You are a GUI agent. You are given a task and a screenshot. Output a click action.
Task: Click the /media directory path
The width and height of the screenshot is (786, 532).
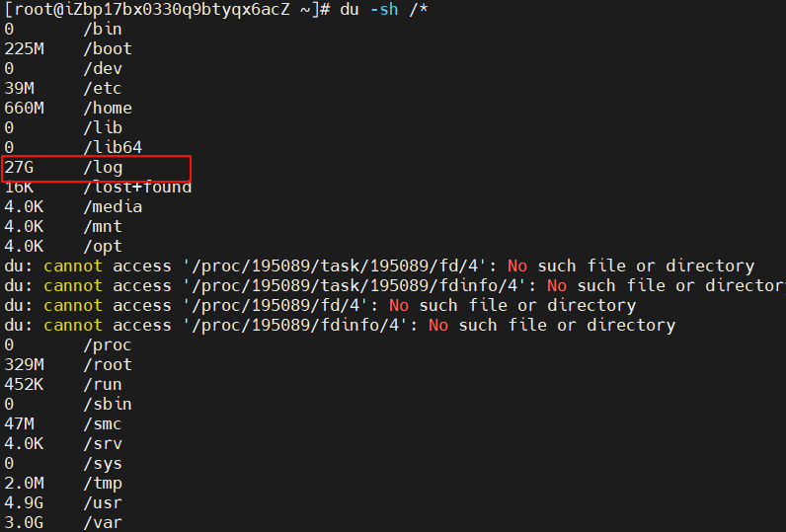pos(113,207)
